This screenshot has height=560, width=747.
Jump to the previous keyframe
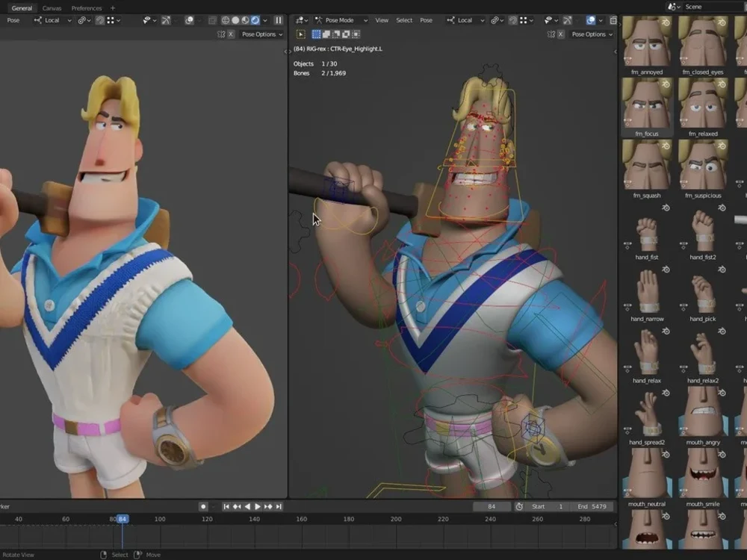click(x=237, y=507)
